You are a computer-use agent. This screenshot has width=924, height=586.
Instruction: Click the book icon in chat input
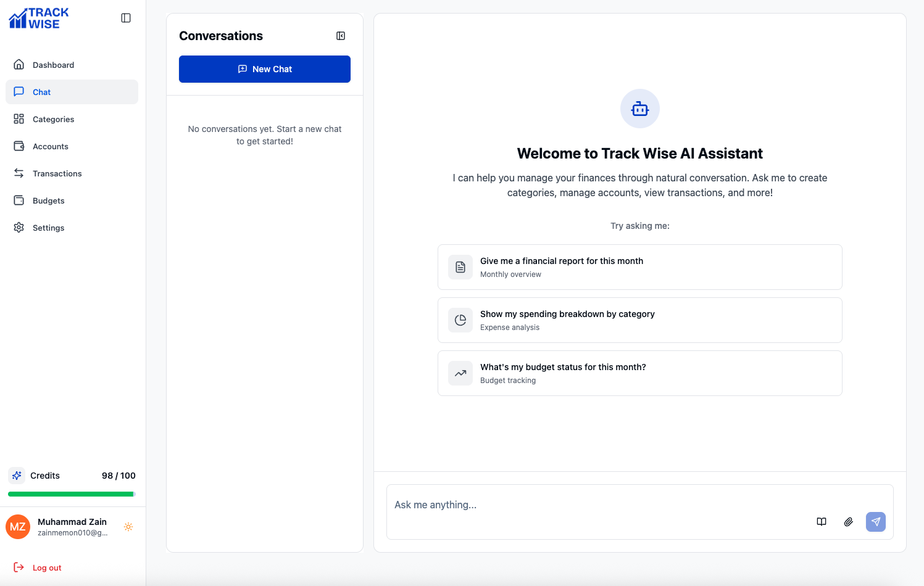(821, 522)
